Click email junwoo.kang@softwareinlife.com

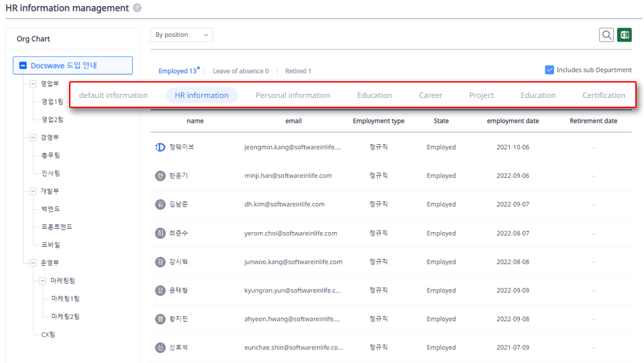293,262
